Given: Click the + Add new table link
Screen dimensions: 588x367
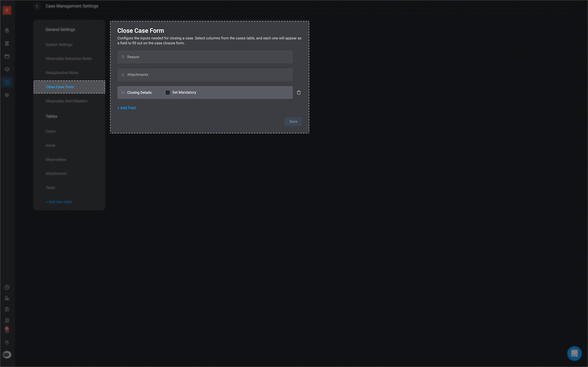Looking at the screenshot, I should pos(59,202).
